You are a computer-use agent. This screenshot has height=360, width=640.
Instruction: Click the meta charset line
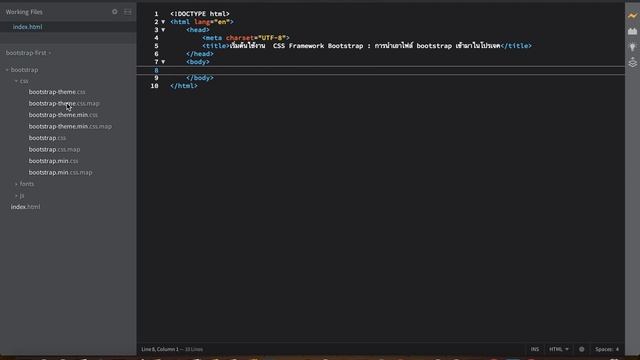coord(246,38)
